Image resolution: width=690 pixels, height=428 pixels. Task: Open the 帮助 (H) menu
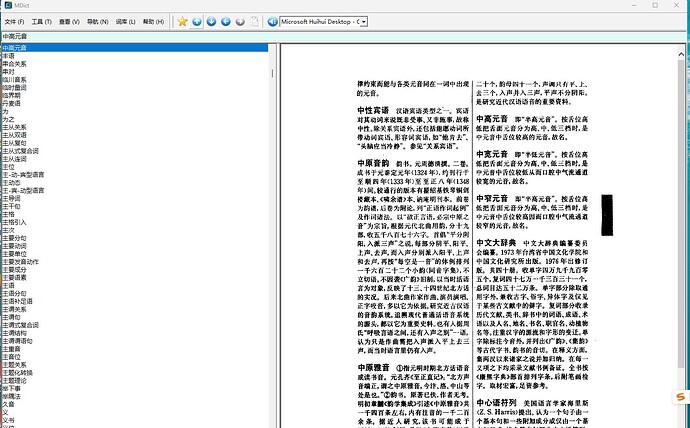(x=155, y=21)
